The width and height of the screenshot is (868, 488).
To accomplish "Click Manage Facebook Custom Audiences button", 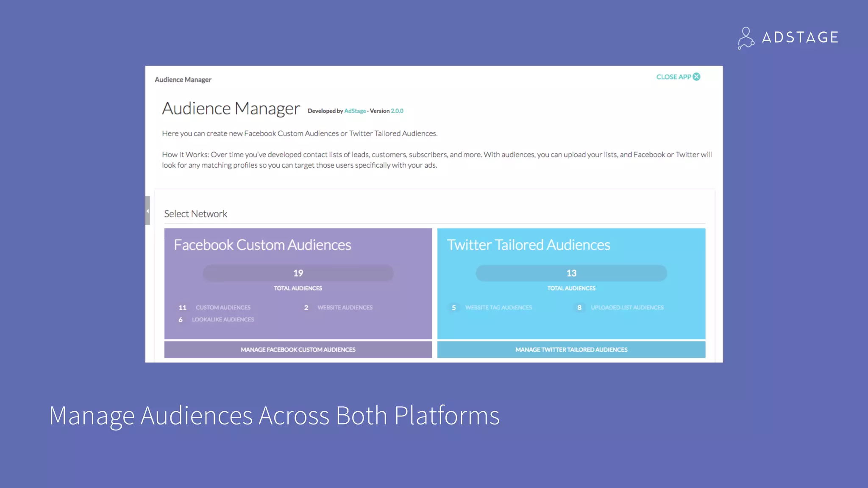I will click(298, 349).
